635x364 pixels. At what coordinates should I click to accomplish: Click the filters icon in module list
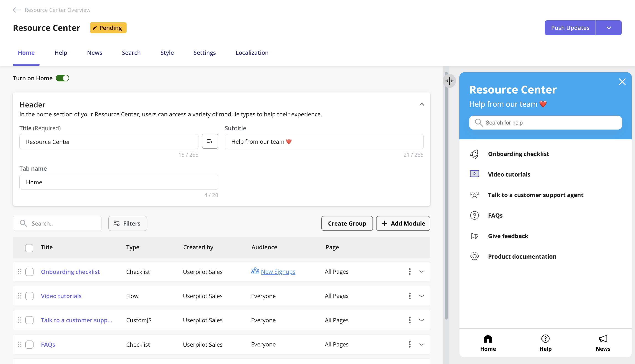coord(117,223)
